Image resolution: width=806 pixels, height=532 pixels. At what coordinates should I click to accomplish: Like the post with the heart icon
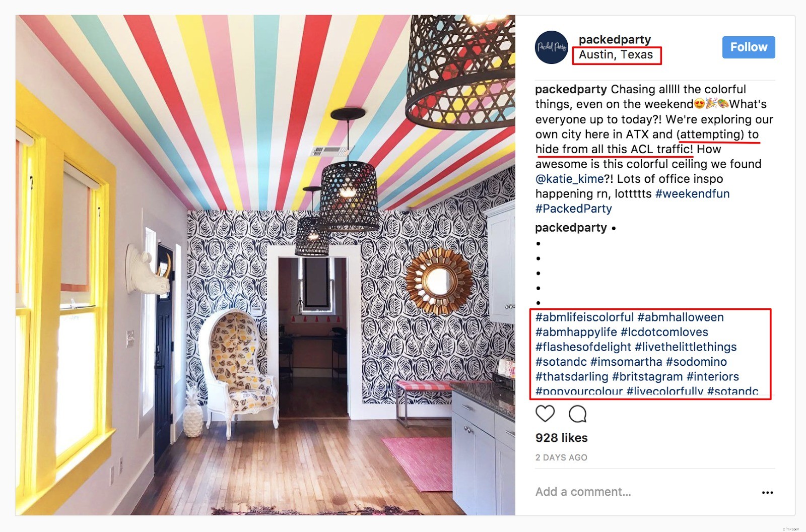[x=545, y=414]
